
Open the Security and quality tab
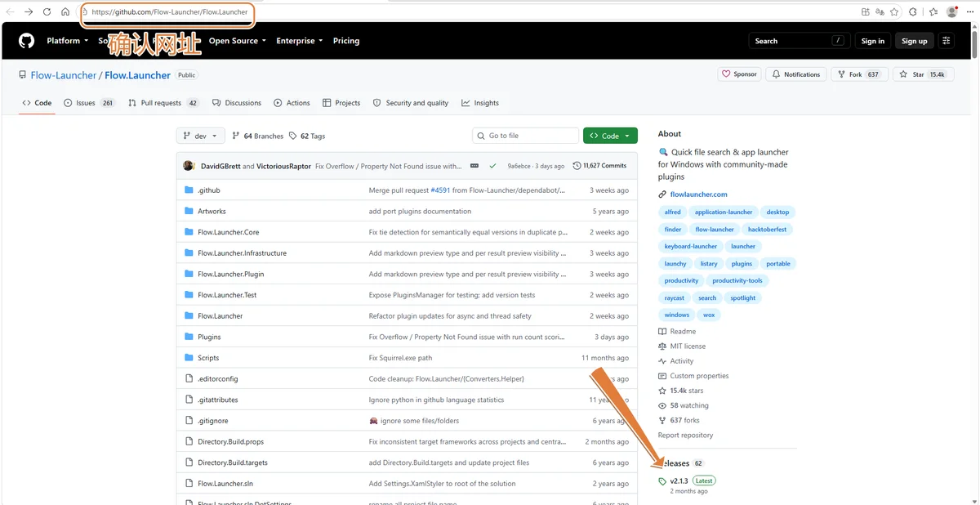(x=411, y=103)
